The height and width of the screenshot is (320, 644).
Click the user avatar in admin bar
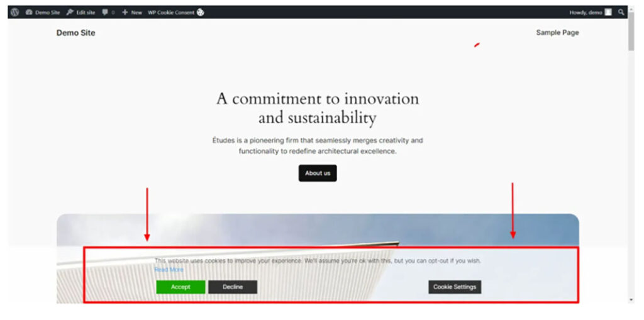point(608,13)
